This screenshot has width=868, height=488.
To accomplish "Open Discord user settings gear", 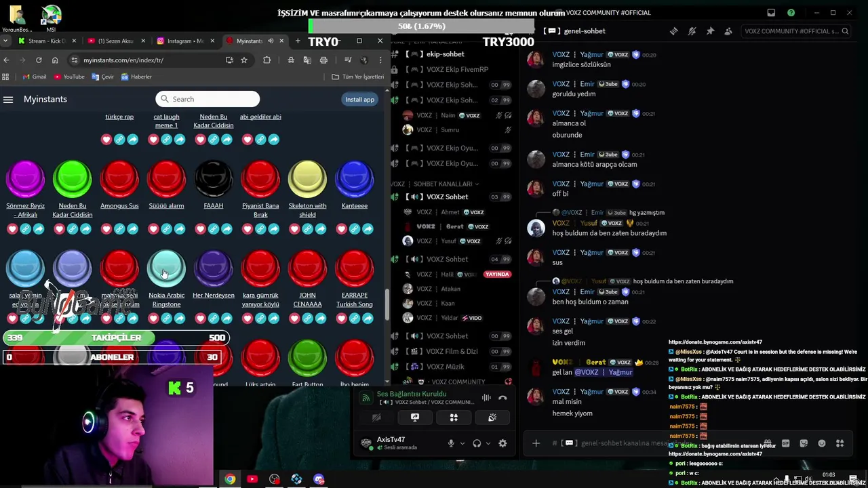I will (502, 443).
